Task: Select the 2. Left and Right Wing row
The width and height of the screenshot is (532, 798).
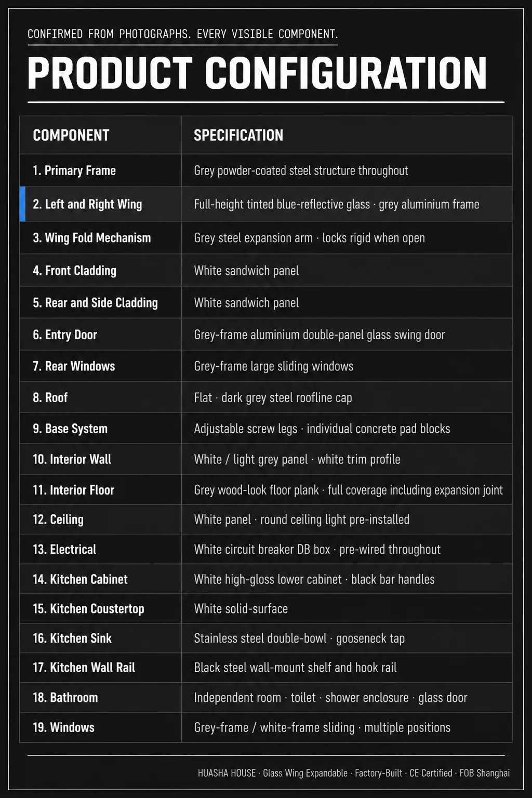Action: tap(266, 204)
